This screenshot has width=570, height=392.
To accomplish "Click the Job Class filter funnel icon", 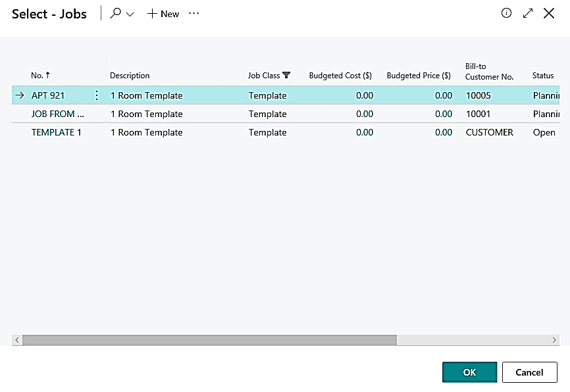I will coord(286,76).
